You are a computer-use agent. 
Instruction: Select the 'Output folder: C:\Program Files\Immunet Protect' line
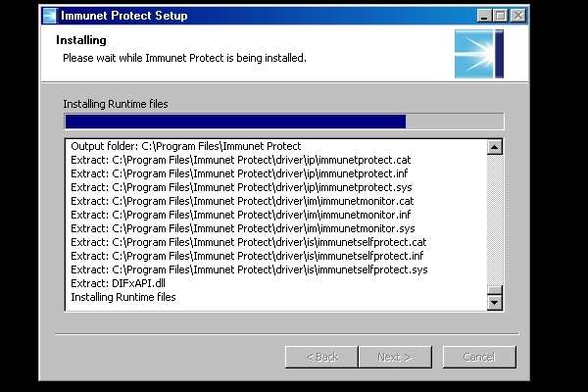(186, 146)
